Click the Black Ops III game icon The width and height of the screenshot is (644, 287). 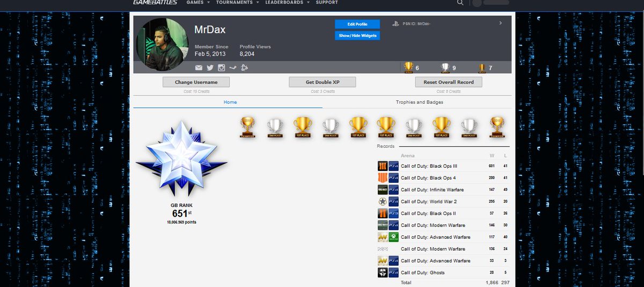[x=383, y=166]
